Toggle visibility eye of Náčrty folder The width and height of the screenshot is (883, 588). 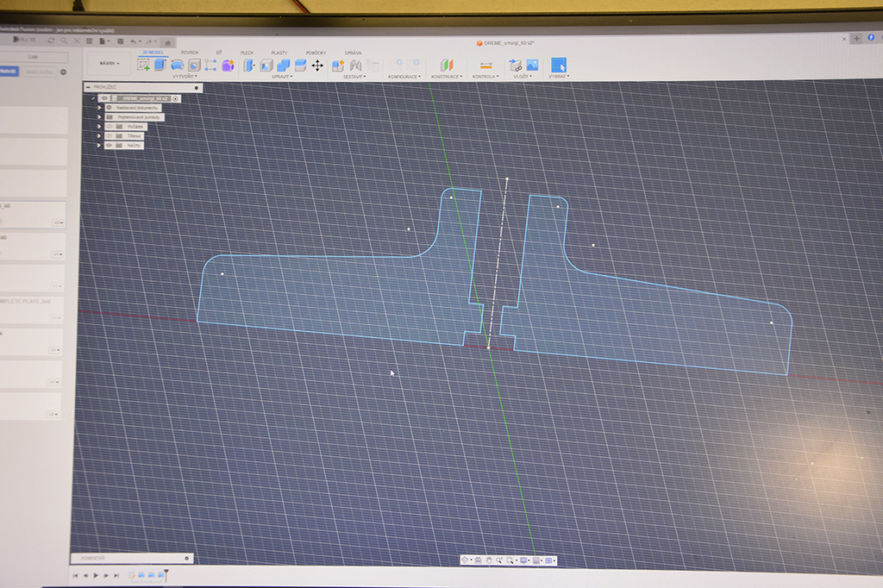110,146
